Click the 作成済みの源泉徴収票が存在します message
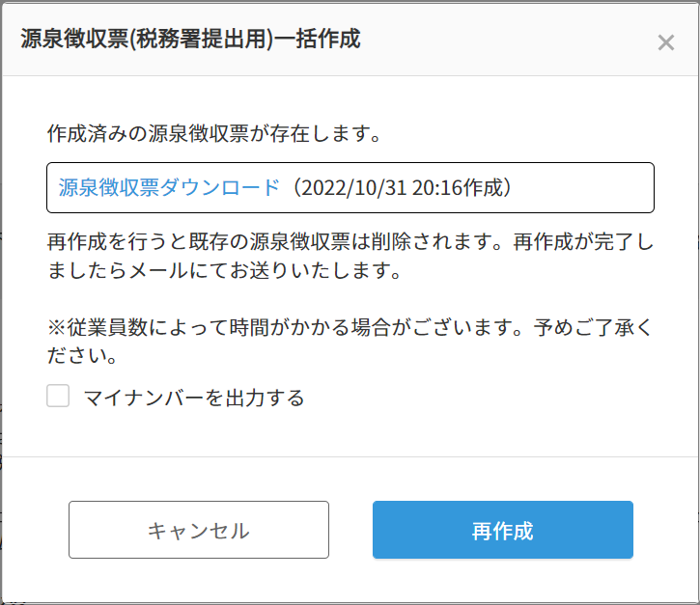700x605 pixels. 214,134
